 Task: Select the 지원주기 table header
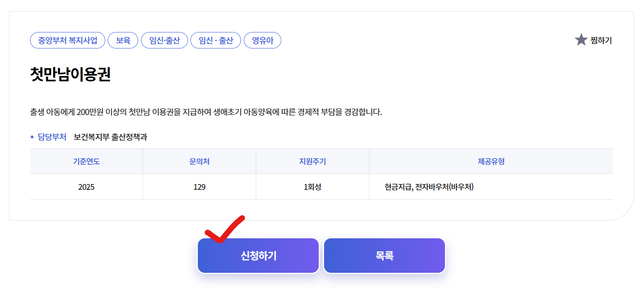tap(312, 161)
